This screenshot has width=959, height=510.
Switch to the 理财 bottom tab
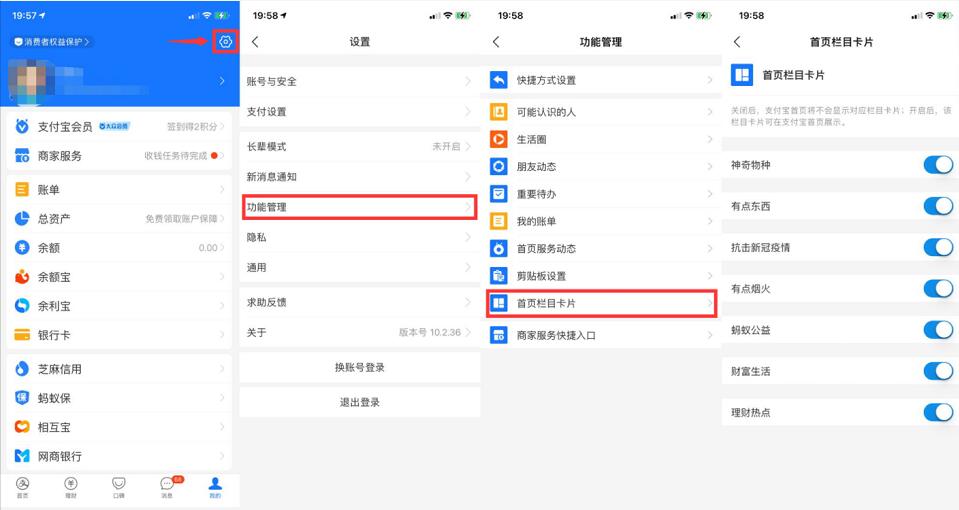pyautogui.click(x=71, y=487)
